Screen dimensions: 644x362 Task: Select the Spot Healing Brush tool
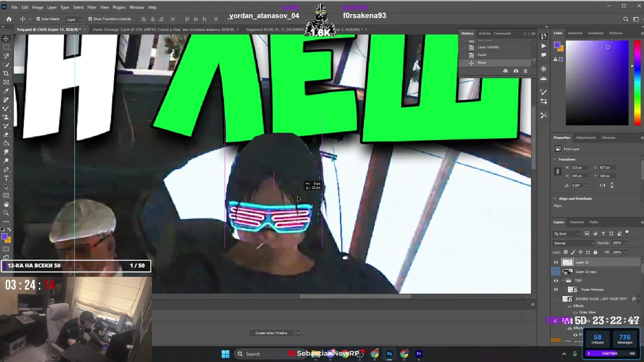[6, 100]
